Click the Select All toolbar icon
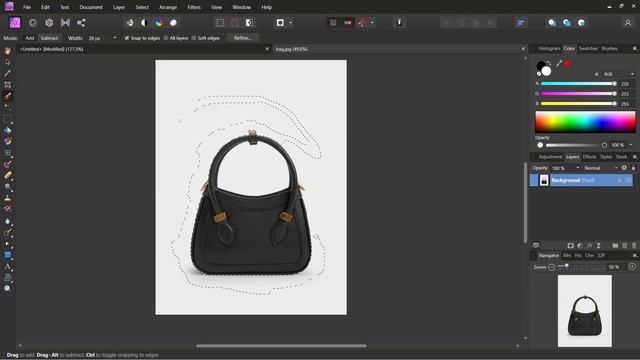 (x=220, y=23)
